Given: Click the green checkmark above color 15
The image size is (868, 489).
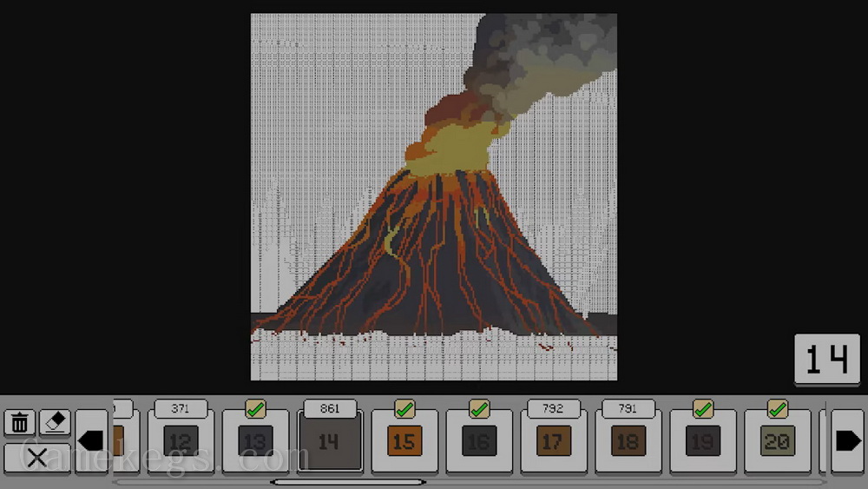Looking at the screenshot, I should tap(404, 408).
